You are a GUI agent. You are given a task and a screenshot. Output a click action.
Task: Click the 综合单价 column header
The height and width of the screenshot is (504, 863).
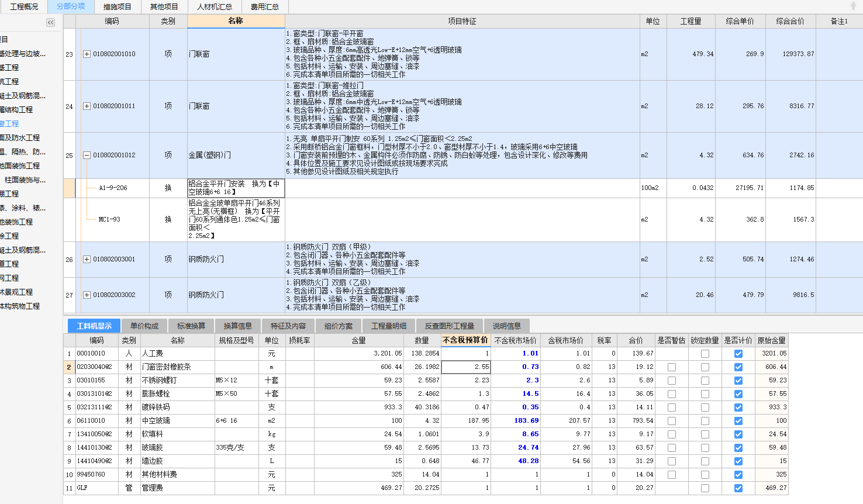[x=740, y=21]
